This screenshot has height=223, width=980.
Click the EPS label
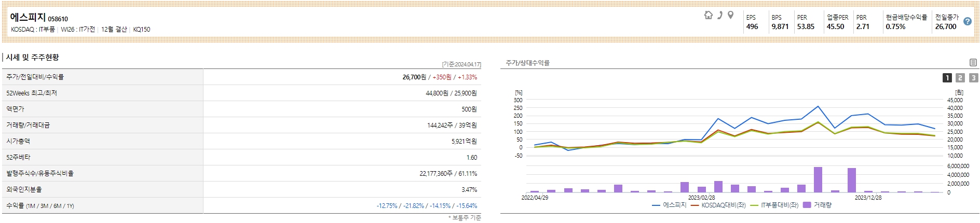751,17
